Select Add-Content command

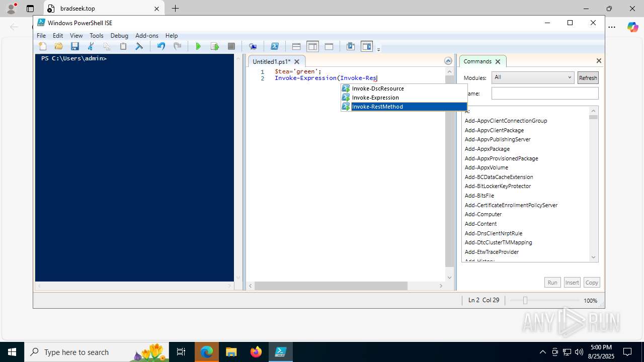click(x=480, y=224)
